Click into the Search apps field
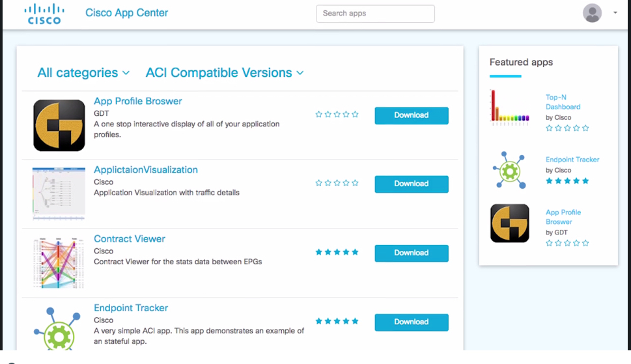Viewport: 631px width, 364px height. coord(375,14)
